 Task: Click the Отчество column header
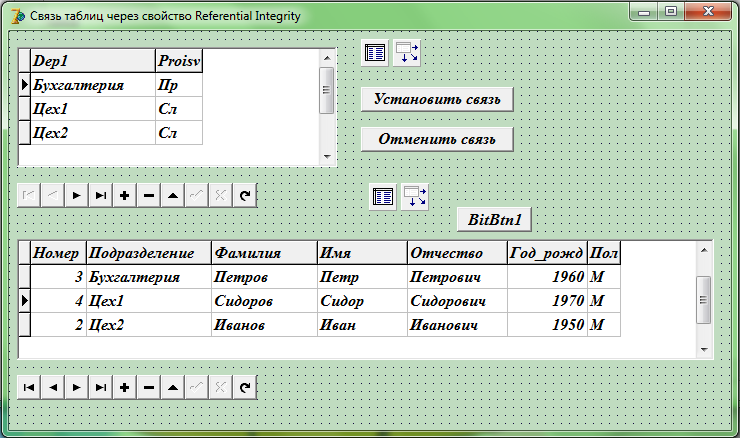[x=457, y=253]
